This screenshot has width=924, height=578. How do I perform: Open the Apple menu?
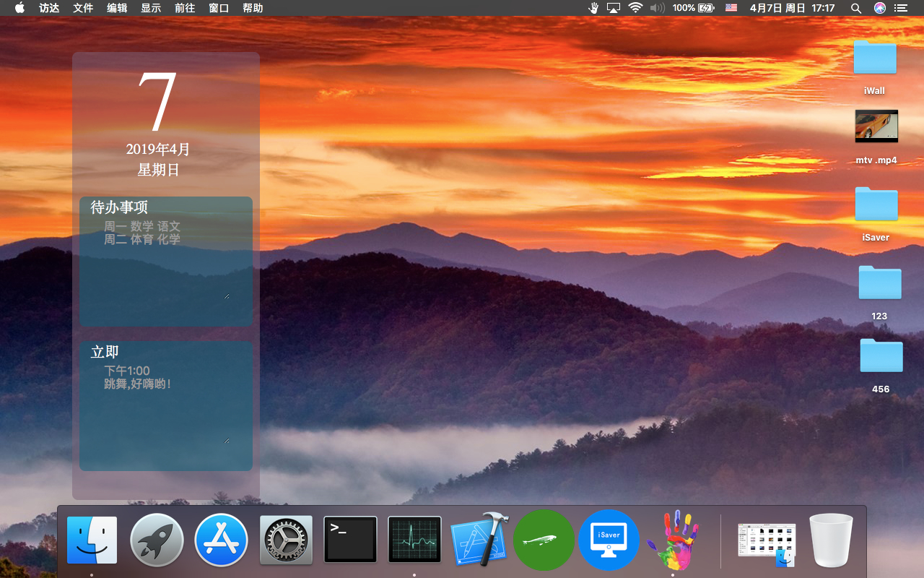tap(19, 8)
